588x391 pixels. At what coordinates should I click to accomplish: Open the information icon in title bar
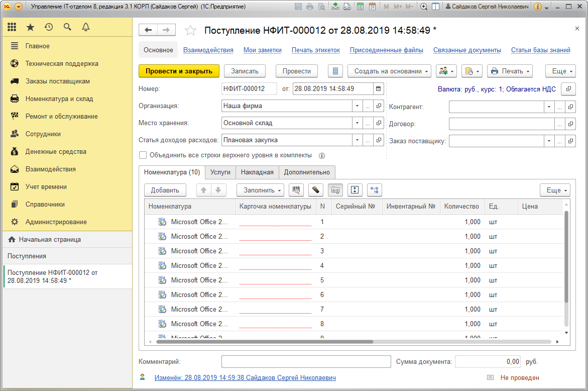538,7
